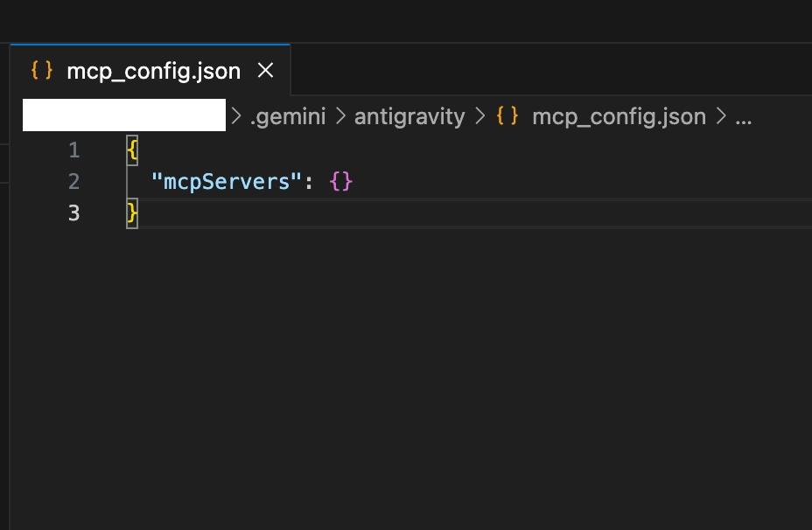Click the JSON braces icon in the breadcrumb
Screen dimensions: 812x530
[507, 116]
